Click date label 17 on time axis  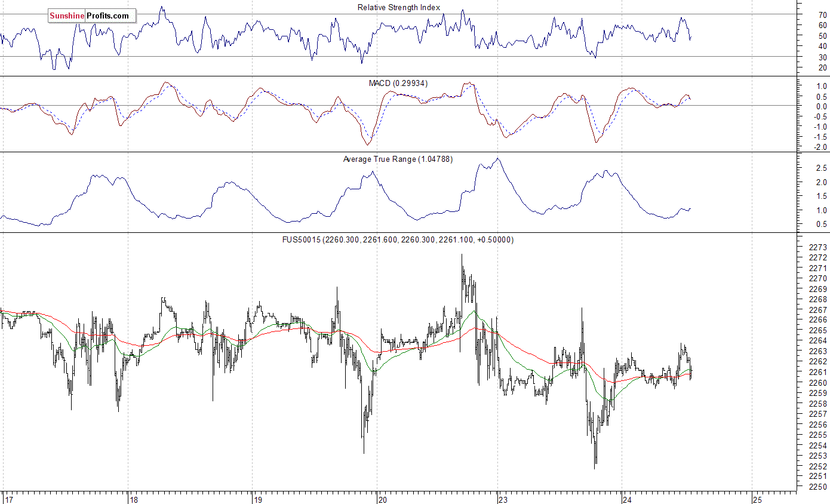point(8,499)
